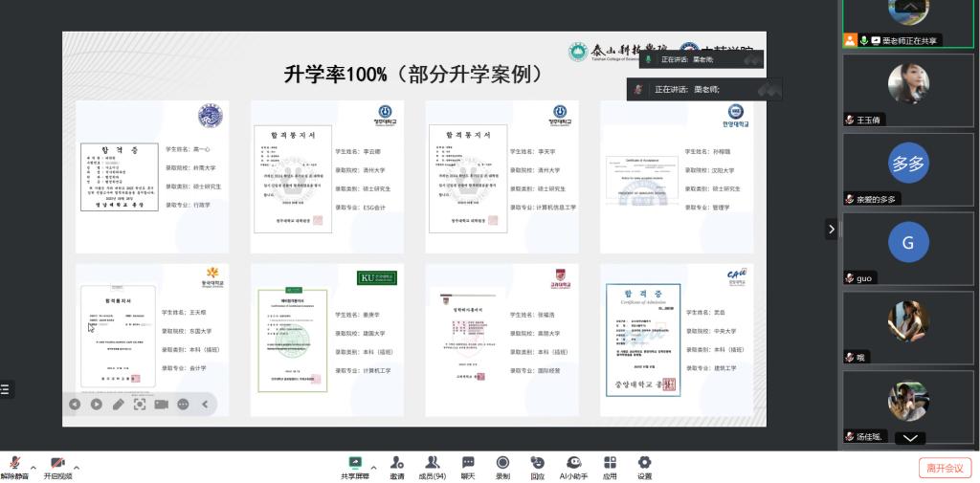Select participant tile named 亲爱的多多
The height and width of the screenshot is (483, 980).
[908, 169]
